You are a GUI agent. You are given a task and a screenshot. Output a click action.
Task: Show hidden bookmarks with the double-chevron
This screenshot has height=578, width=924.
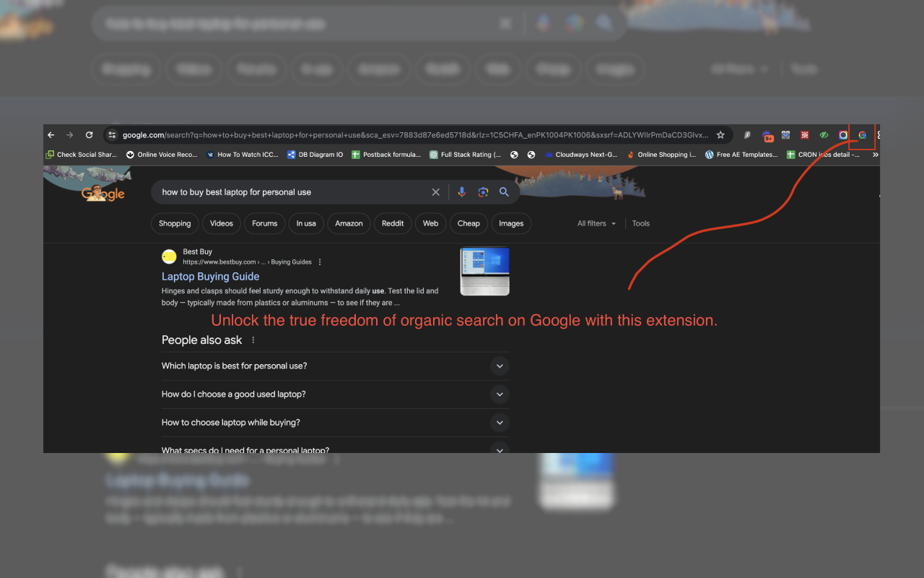click(x=876, y=155)
